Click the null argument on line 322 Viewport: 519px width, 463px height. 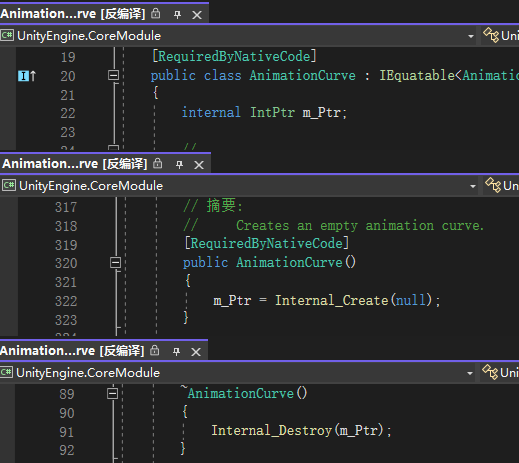(x=411, y=300)
